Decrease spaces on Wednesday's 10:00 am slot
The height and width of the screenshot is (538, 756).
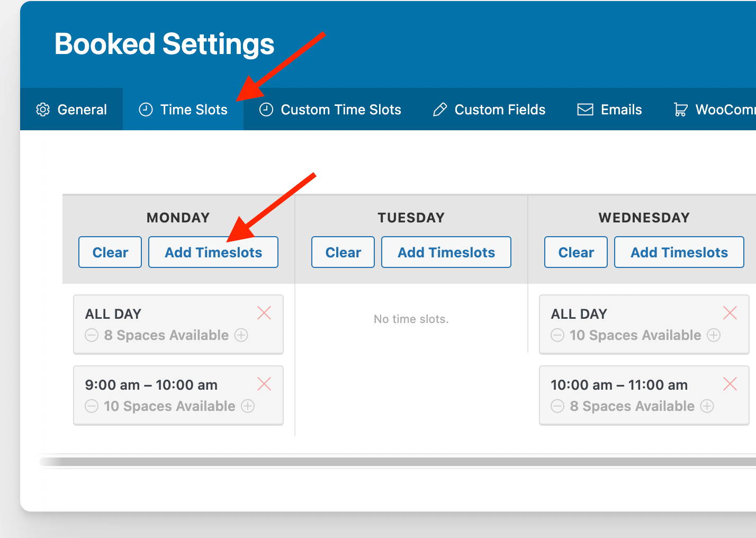557,406
